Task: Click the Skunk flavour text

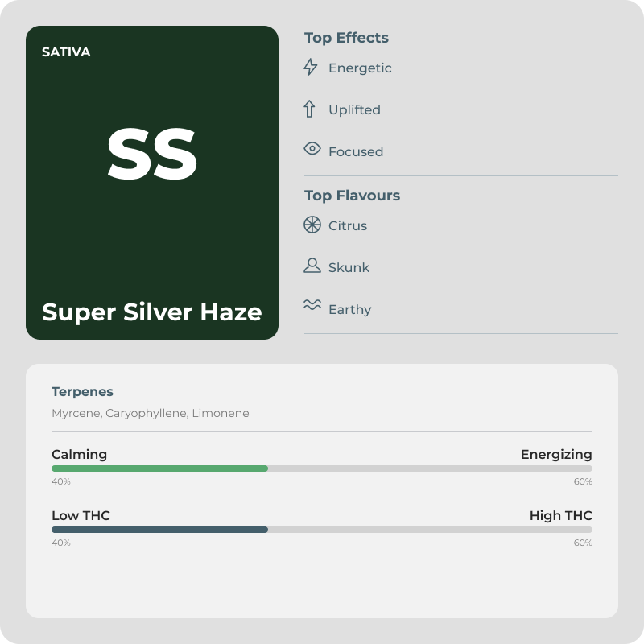Action: [x=349, y=267]
